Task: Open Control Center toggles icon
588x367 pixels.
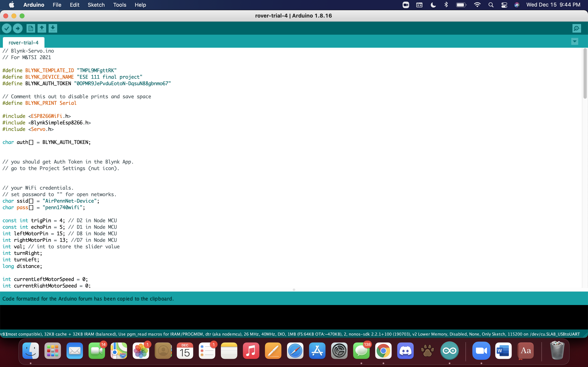Action: tap(504, 5)
